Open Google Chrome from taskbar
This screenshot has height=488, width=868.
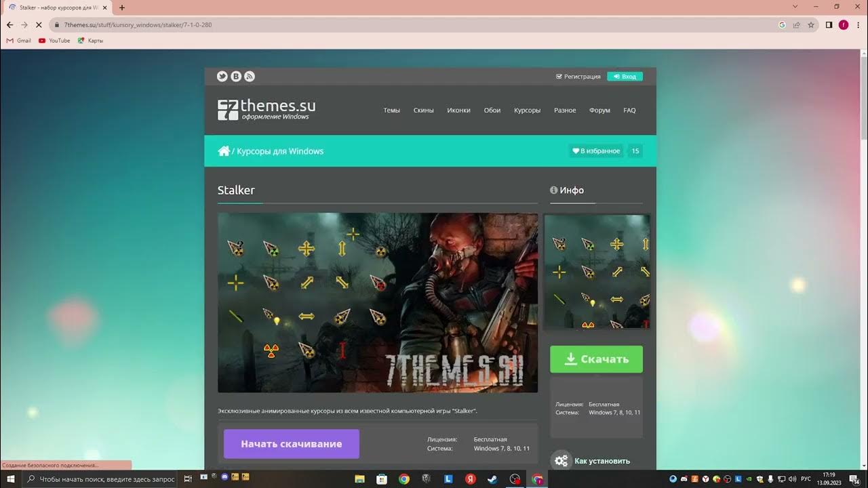coord(404,479)
